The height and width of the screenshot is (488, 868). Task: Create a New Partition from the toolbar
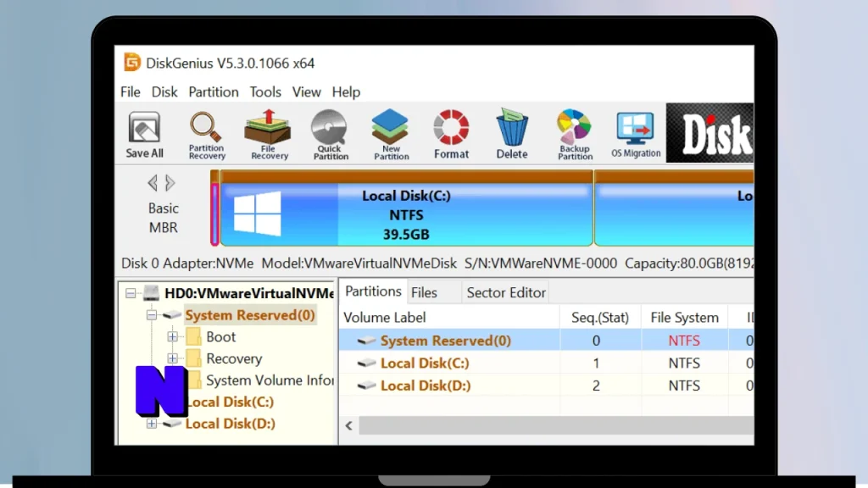click(x=391, y=135)
